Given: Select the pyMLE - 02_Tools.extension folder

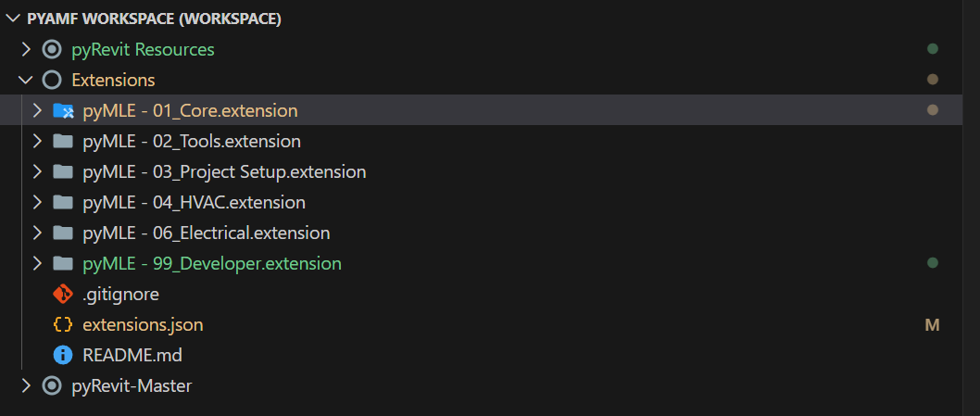Looking at the screenshot, I should point(191,142).
